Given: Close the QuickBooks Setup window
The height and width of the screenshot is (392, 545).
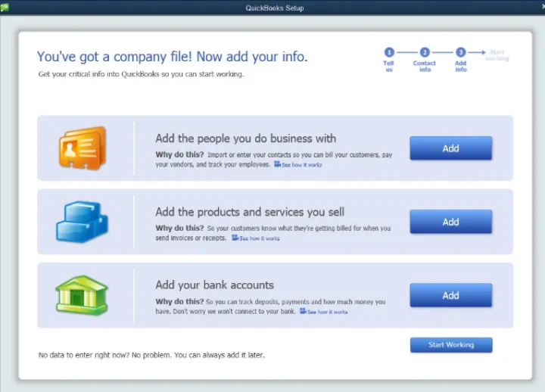Looking at the screenshot, I should click(x=540, y=7).
